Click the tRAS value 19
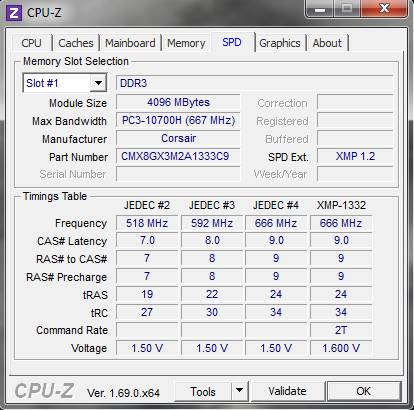The height and width of the screenshot is (410, 414). click(x=147, y=294)
